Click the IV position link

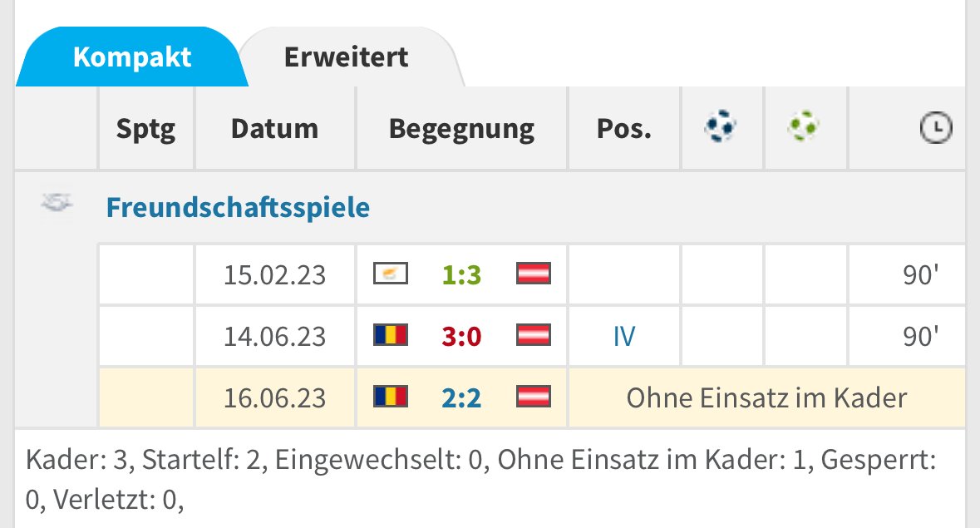coord(623,336)
